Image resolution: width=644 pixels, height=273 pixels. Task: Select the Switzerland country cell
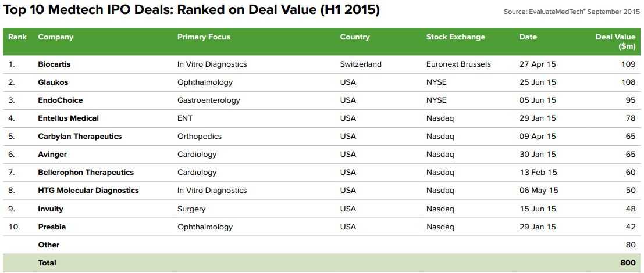click(x=361, y=64)
